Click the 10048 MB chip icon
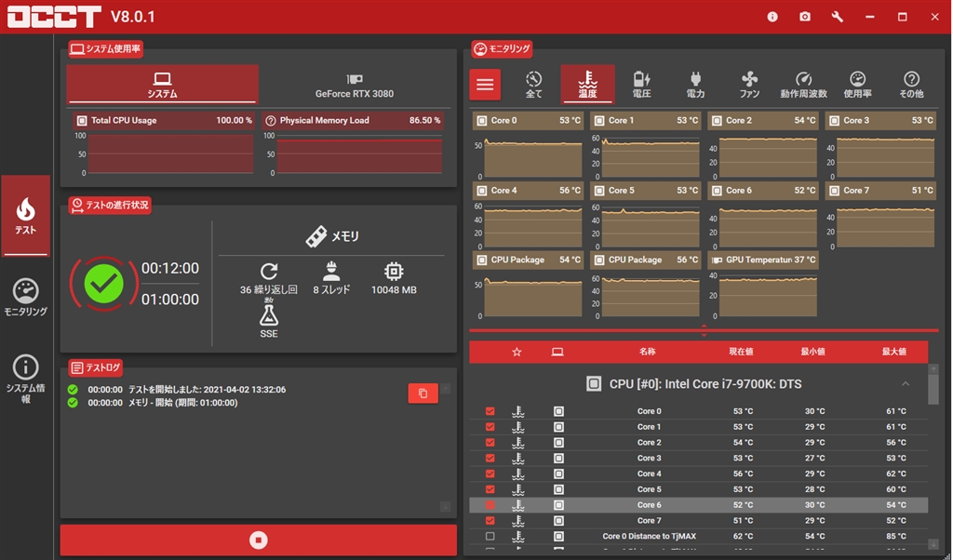 (x=394, y=272)
